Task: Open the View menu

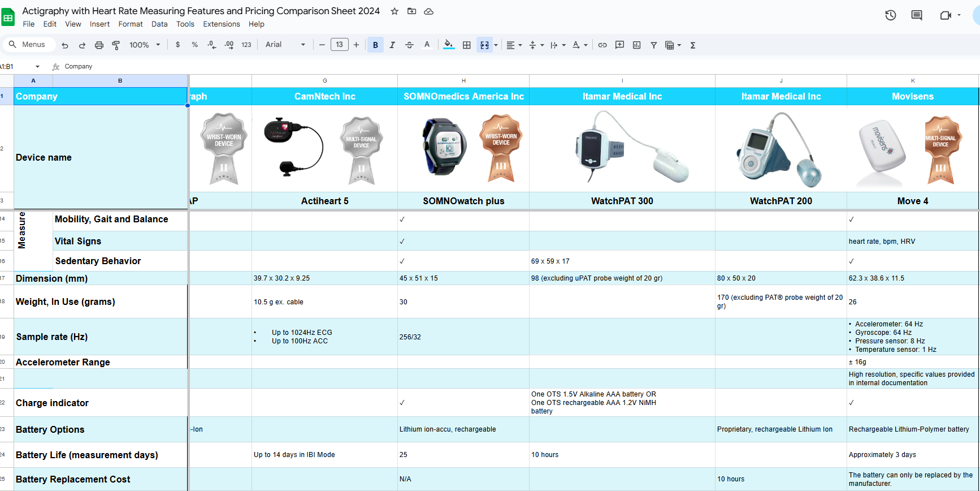Action: pos(73,24)
